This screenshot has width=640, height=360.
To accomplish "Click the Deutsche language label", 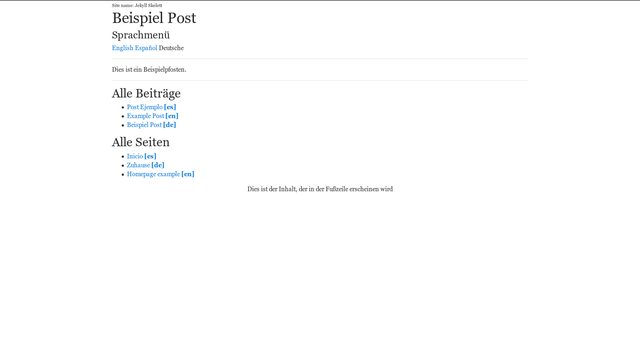I will (x=171, y=48).
